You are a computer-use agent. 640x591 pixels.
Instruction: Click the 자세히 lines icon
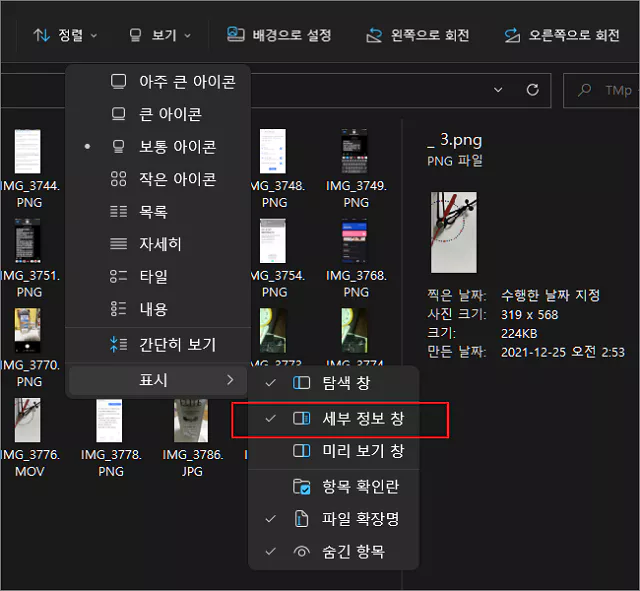(x=118, y=244)
